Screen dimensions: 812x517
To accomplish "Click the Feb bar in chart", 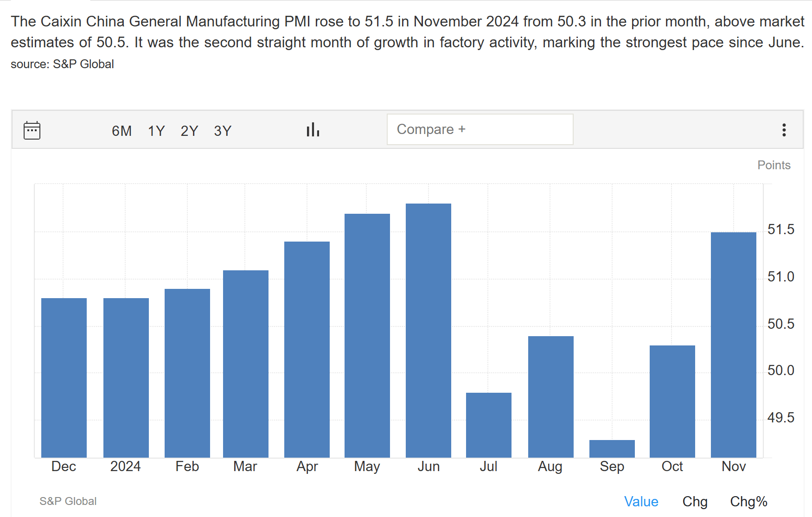I will [x=187, y=373].
